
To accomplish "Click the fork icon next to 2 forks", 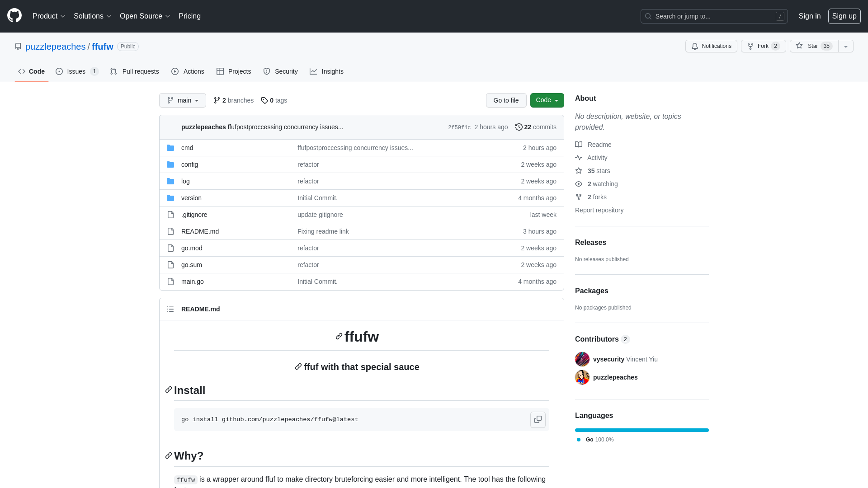I will pos(579,197).
